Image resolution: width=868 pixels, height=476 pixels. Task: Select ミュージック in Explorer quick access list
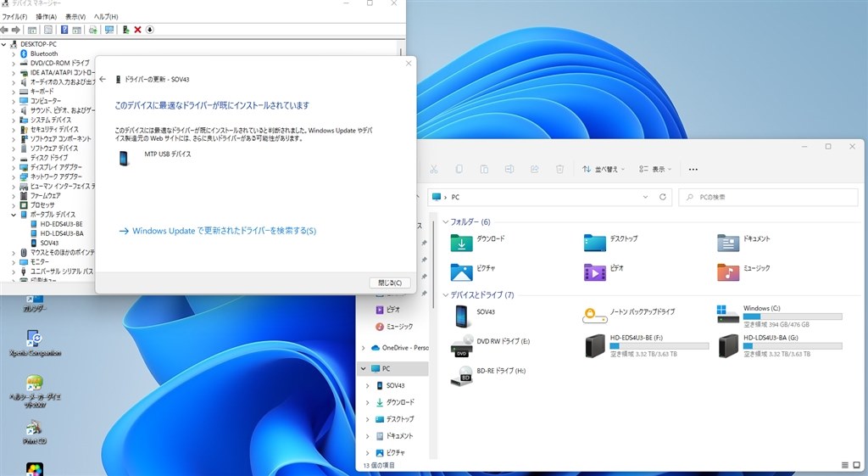click(x=394, y=327)
